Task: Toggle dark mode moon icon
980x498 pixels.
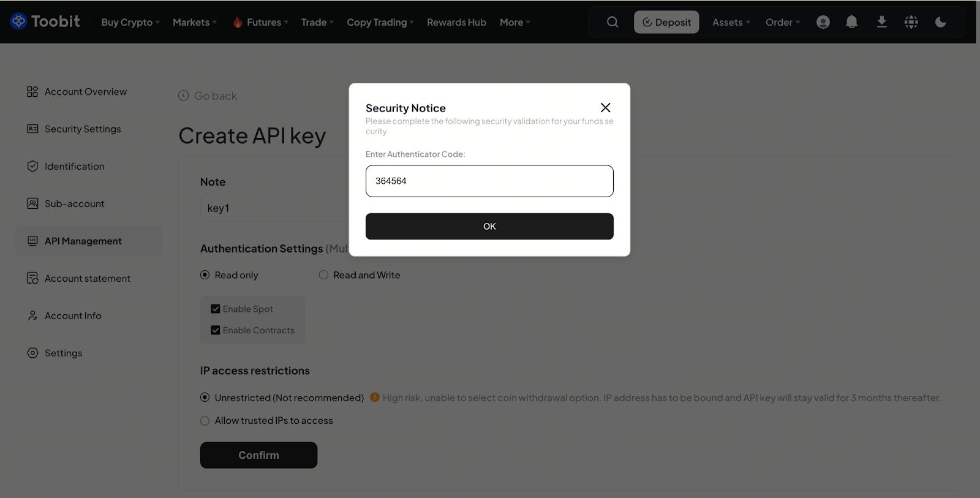Action: tap(941, 22)
